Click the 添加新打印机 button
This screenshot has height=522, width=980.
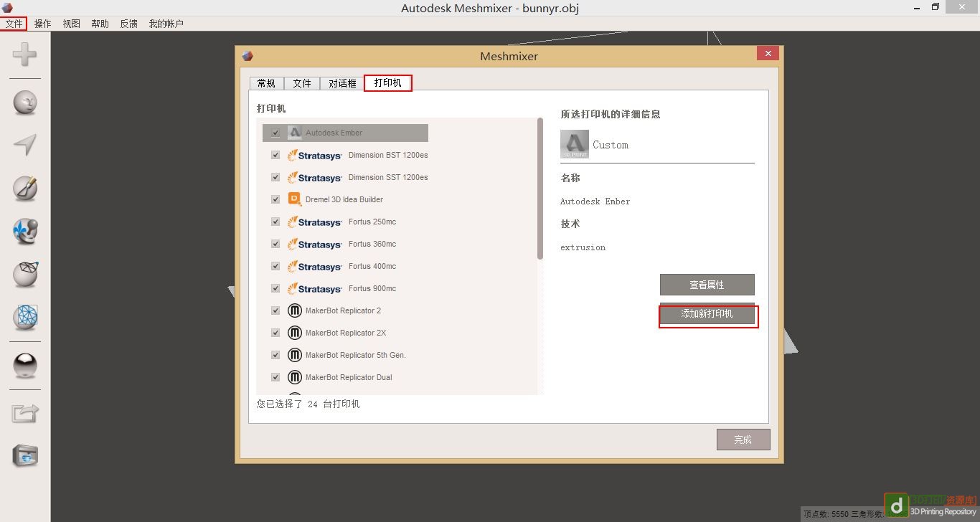707,314
